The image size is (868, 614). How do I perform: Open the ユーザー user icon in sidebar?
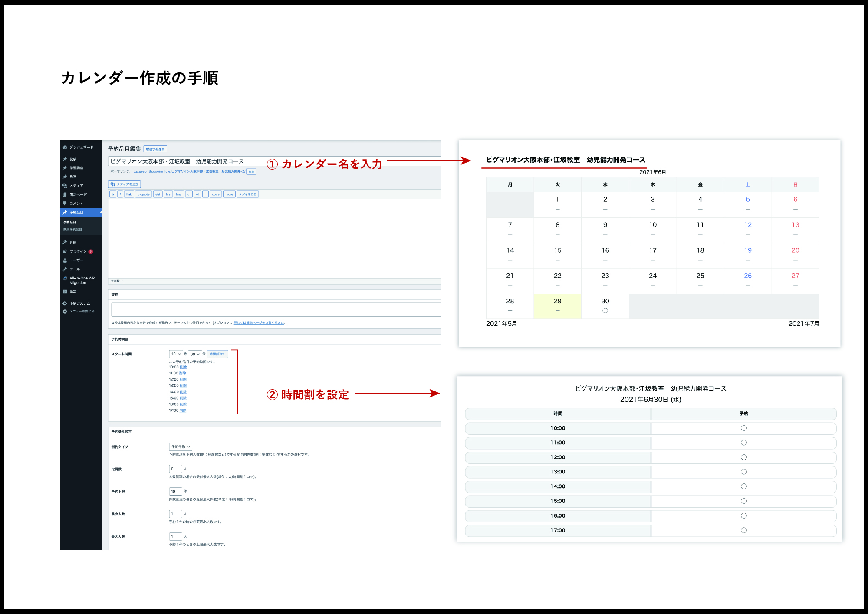coord(65,260)
